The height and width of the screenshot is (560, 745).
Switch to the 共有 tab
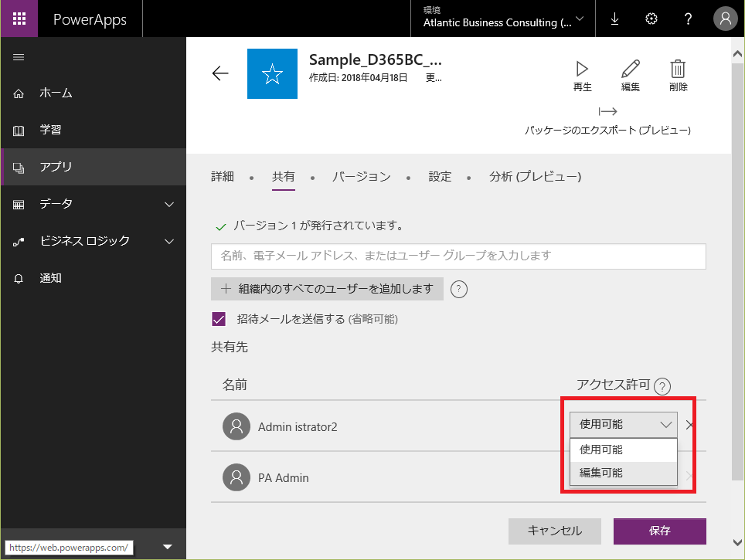point(283,177)
